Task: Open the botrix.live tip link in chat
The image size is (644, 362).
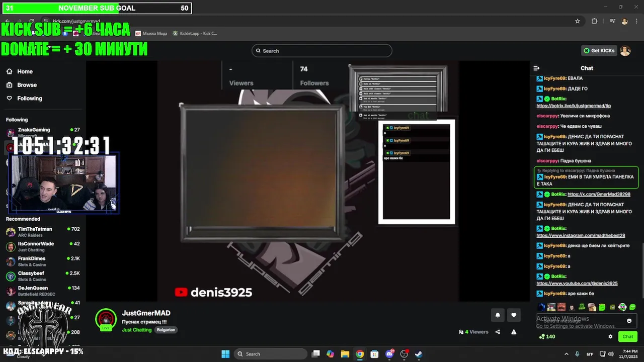Action: [x=574, y=106]
